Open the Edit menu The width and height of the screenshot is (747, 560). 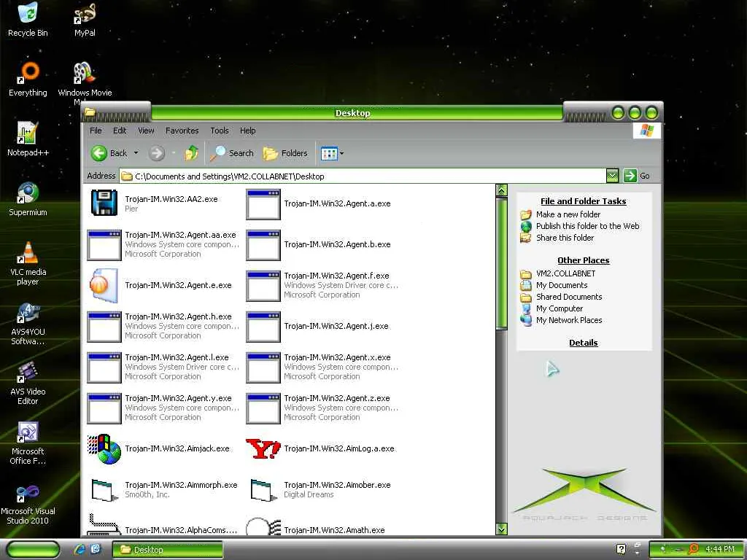[x=120, y=131]
